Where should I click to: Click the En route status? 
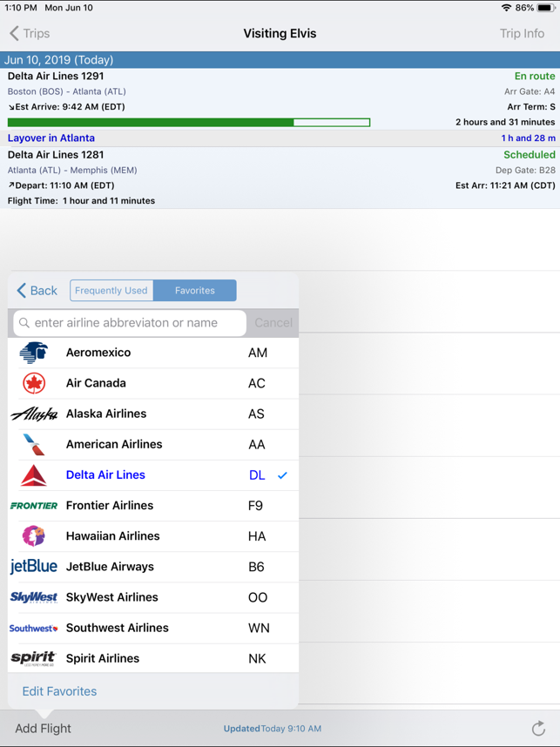pyautogui.click(x=535, y=77)
